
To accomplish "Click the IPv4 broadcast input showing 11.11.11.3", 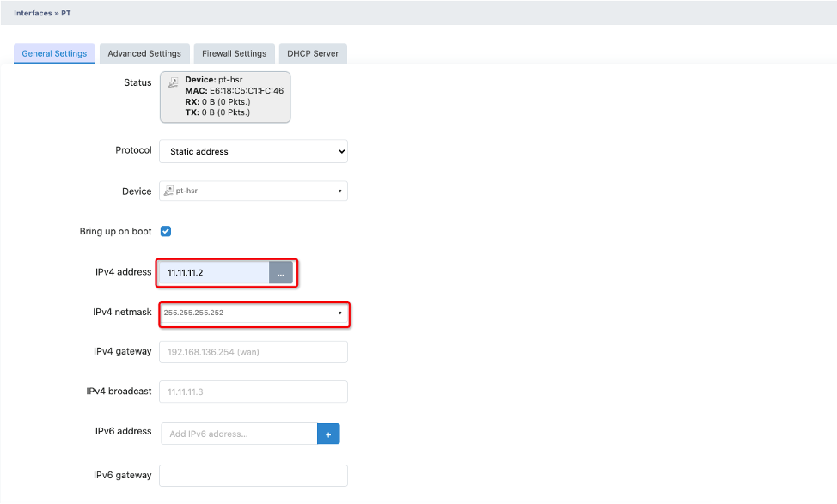I will pos(253,392).
